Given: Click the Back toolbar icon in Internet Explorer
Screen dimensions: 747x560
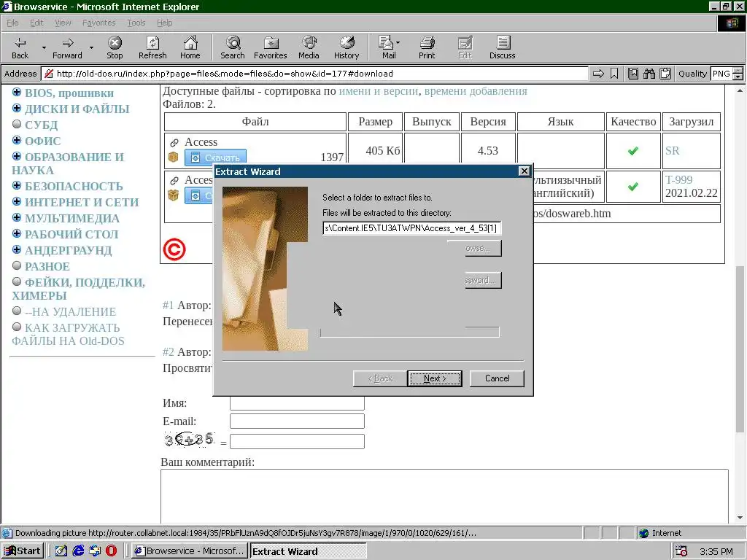Looking at the screenshot, I should pos(20,47).
